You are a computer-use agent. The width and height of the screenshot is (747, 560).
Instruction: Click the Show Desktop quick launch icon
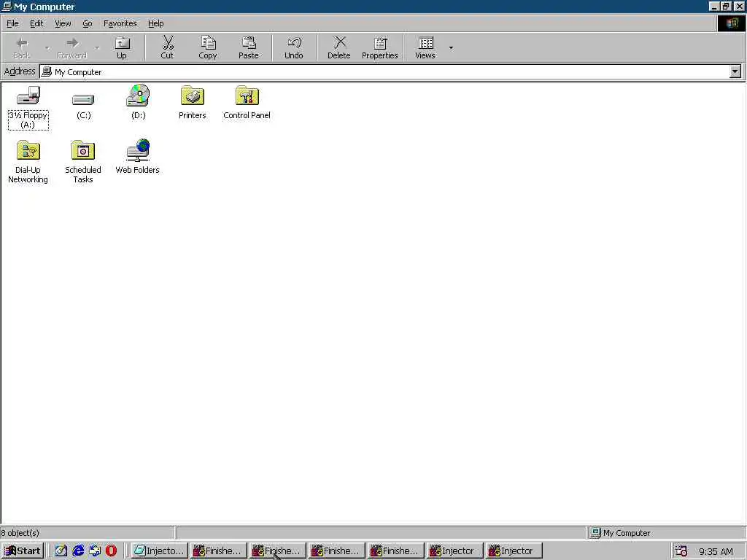61,551
